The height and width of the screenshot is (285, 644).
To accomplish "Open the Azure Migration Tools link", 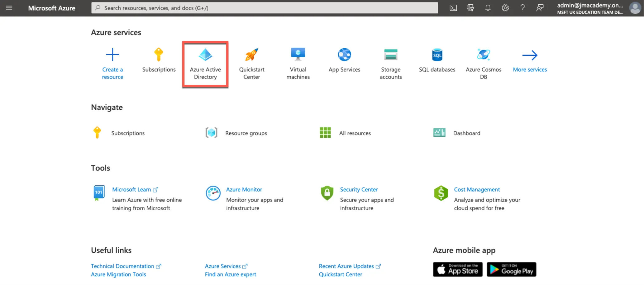I will coord(118,274).
